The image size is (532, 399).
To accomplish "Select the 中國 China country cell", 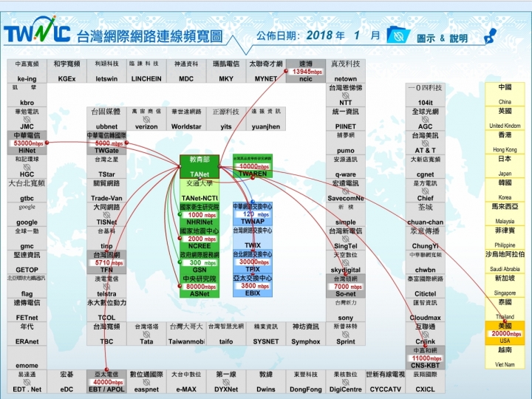I will 505,94.
